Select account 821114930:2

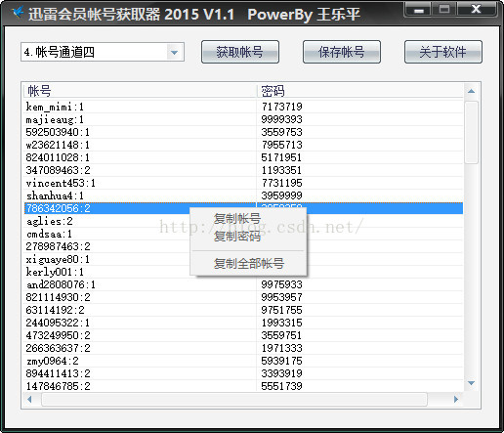[x=58, y=297]
